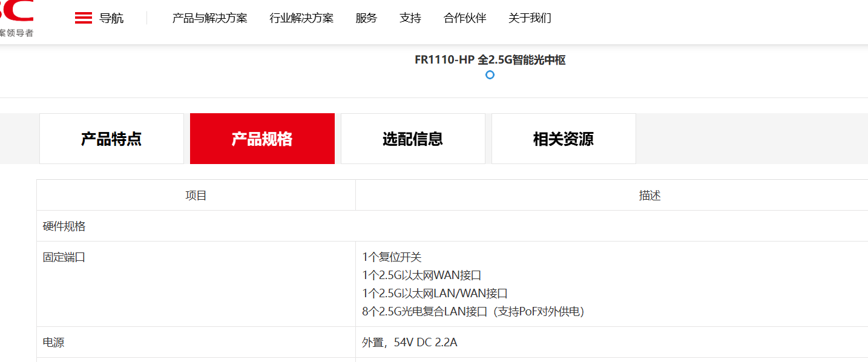The width and height of the screenshot is (868, 362).
Task: Select the red 产品规格 tab
Action: 262,139
